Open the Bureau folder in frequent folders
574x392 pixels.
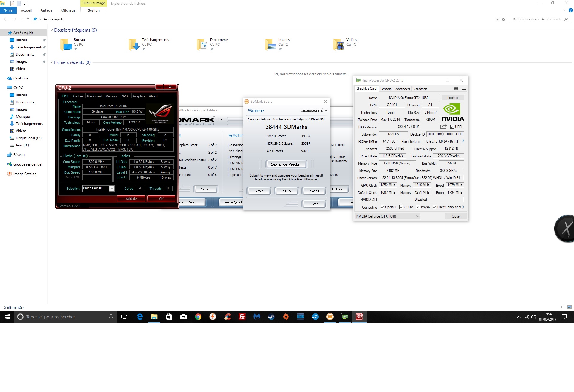pyautogui.click(x=73, y=44)
